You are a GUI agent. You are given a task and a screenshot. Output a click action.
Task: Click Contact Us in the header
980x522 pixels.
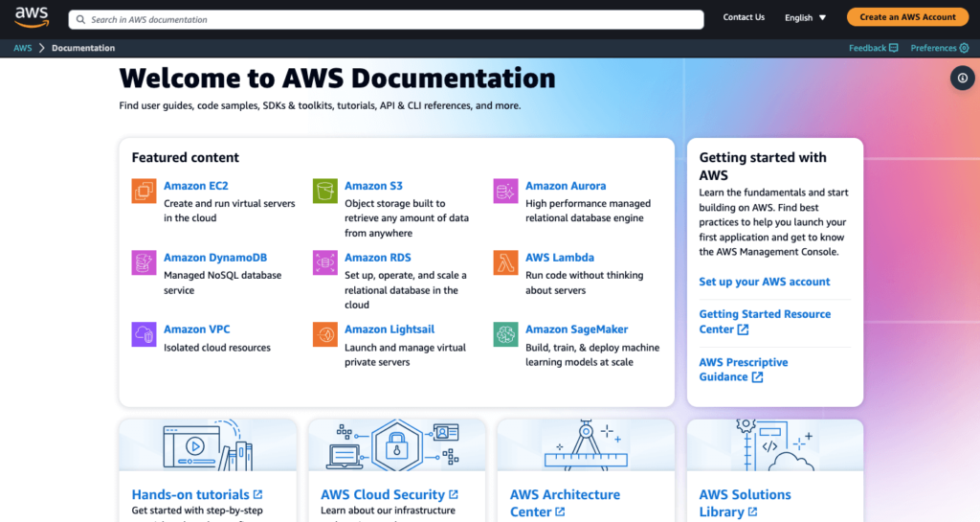coord(744,17)
